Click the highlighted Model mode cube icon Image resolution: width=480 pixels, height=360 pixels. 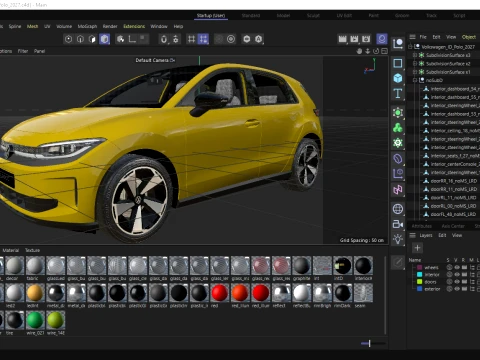104,39
